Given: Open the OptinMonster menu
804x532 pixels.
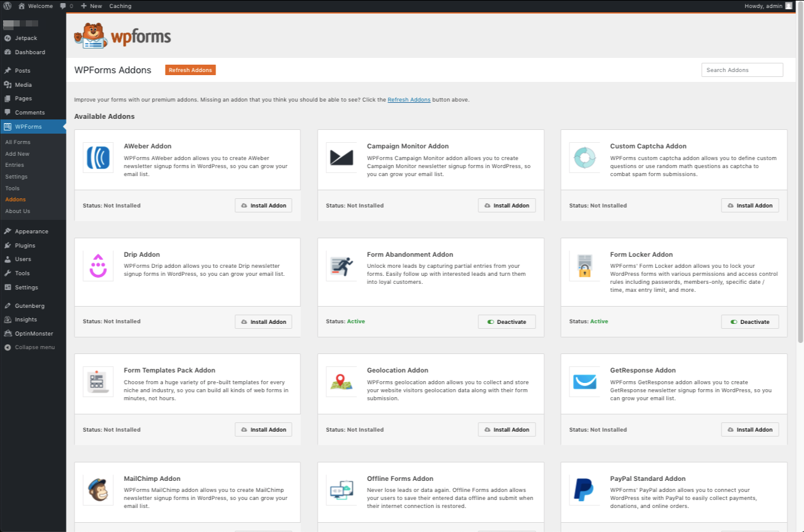Looking at the screenshot, I should pyautogui.click(x=33, y=334).
